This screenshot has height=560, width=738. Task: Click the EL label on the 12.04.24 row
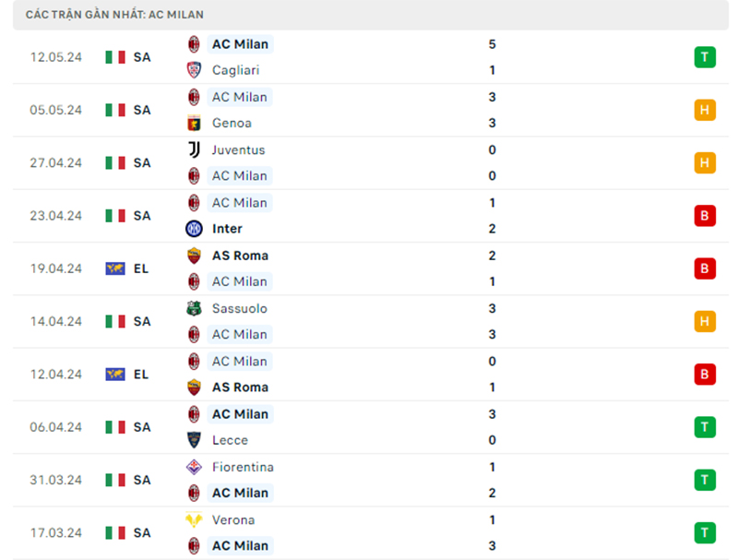(x=141, y=374)
